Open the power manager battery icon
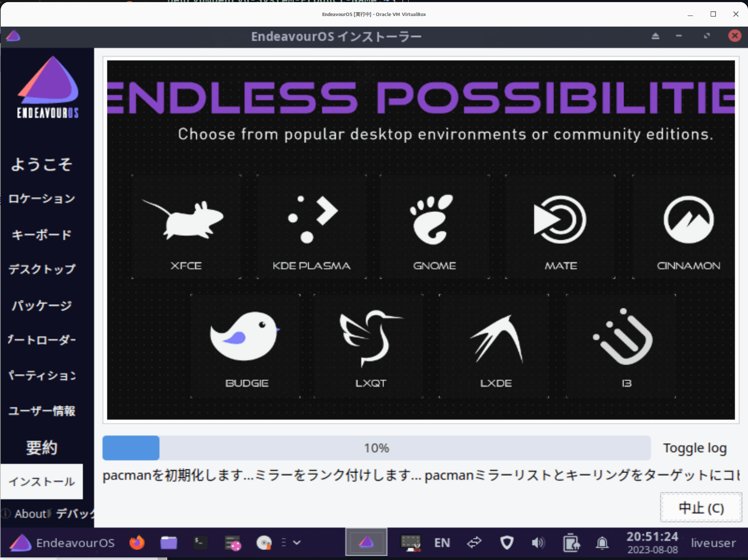The image size is (748, 560). pyautogui.click(x=571, y=543)
